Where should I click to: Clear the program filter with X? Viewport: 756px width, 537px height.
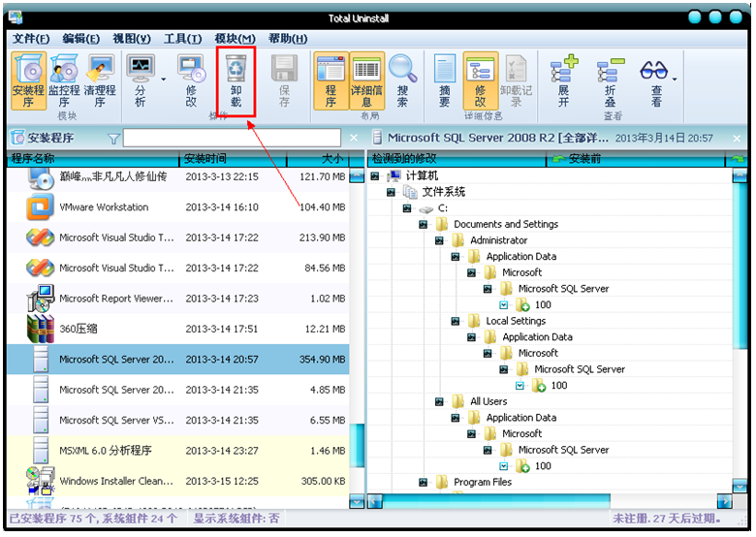[354, 139]
